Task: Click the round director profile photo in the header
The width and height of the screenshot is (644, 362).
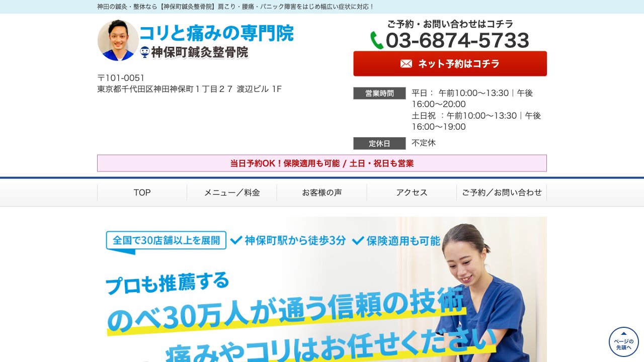Action: 117,39
